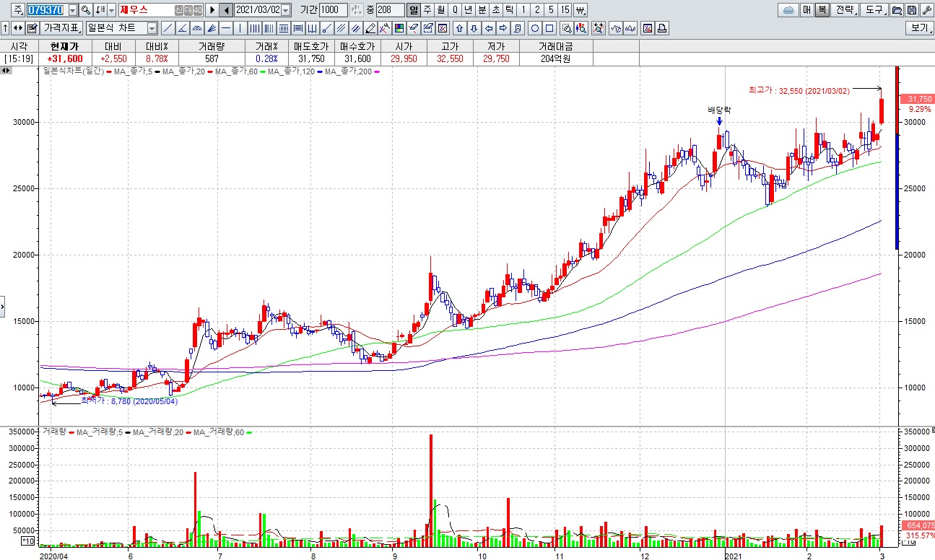The image size is (935, 560).
Task: Click the save diskette icon
Action: pyautogui.click(x=912, y=10)
